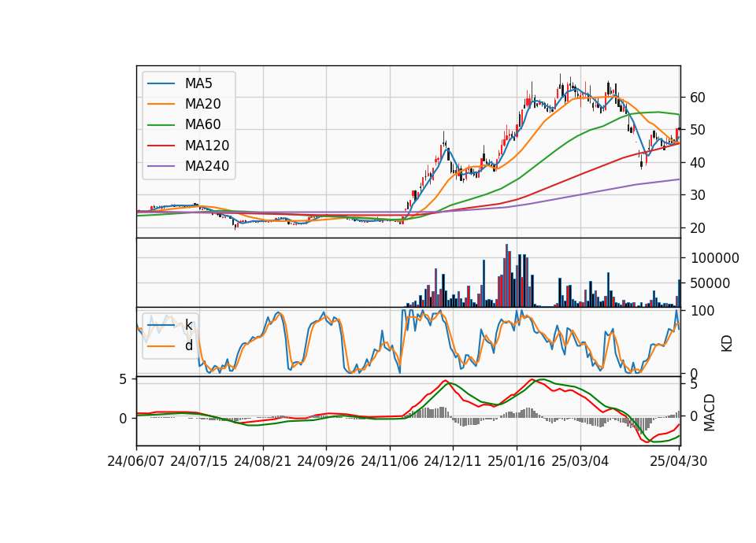Click the volume axis value 50000

pos(710,283)
